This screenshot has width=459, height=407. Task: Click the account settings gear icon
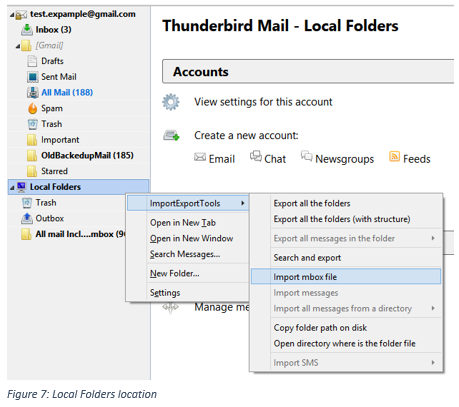171,102
